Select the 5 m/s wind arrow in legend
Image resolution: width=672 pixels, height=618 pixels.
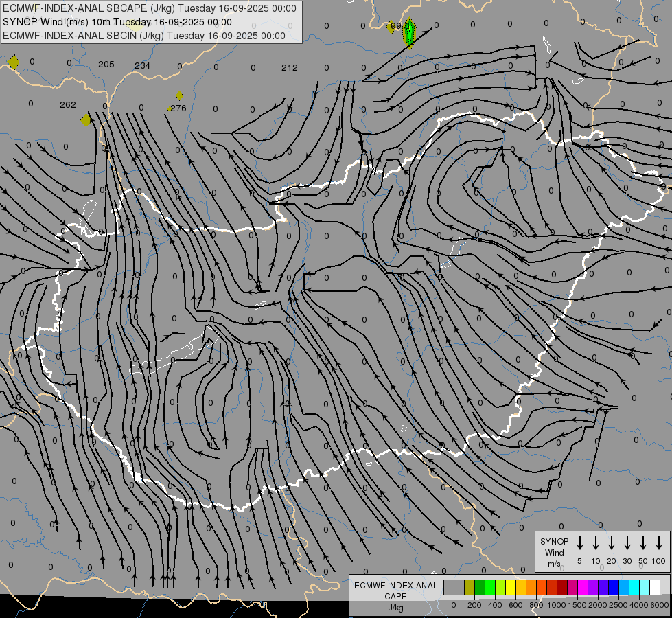tap(580, 543)
